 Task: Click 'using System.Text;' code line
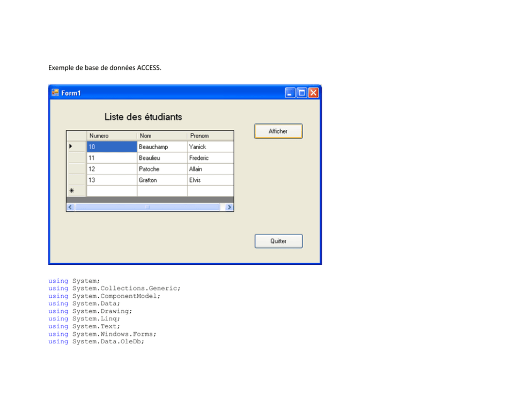pos(84,326)
